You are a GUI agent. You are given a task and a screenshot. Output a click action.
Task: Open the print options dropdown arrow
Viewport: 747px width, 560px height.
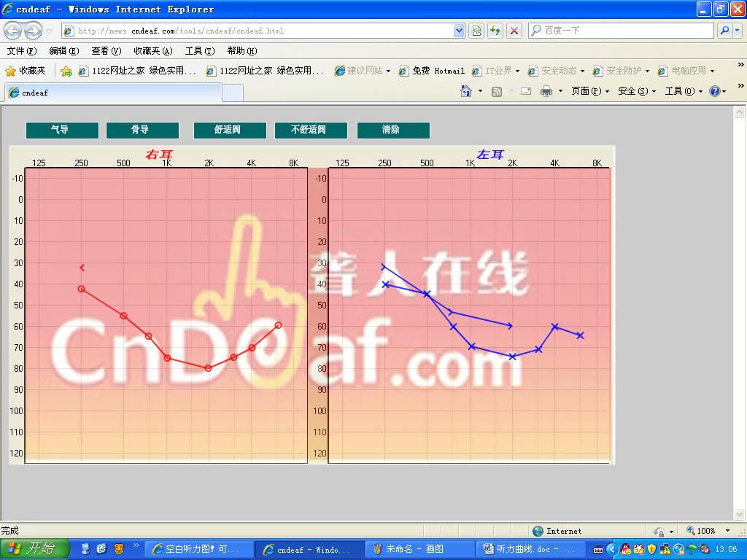(560, 91)
